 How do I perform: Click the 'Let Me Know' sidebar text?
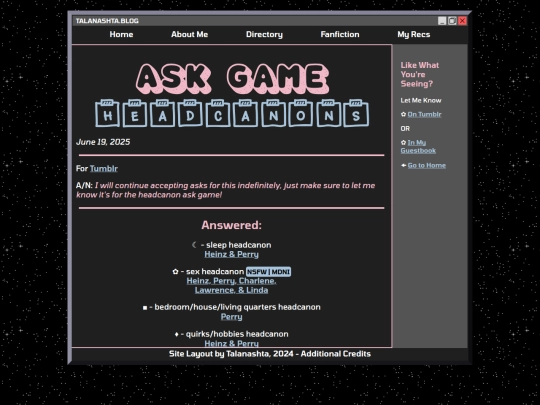coord(421,100)
